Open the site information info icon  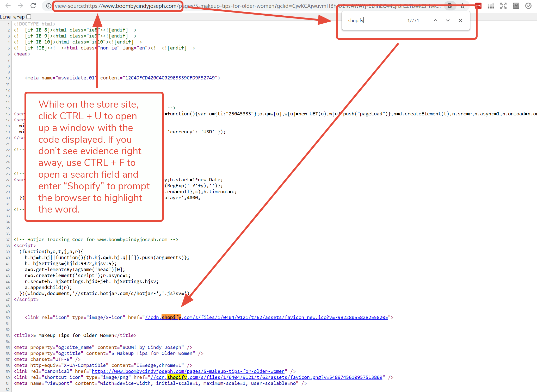pos(48,6)
